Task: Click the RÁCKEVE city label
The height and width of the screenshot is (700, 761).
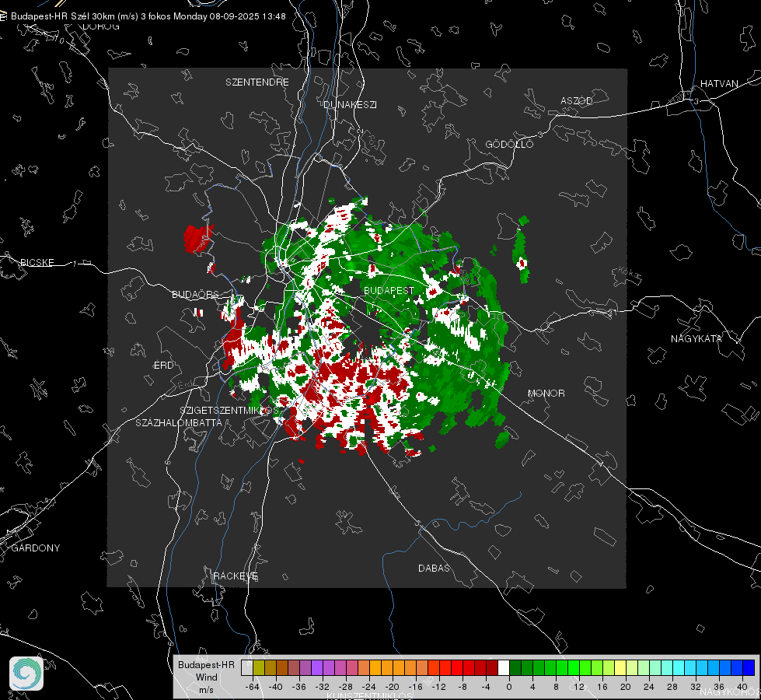Action: point(236,576)
